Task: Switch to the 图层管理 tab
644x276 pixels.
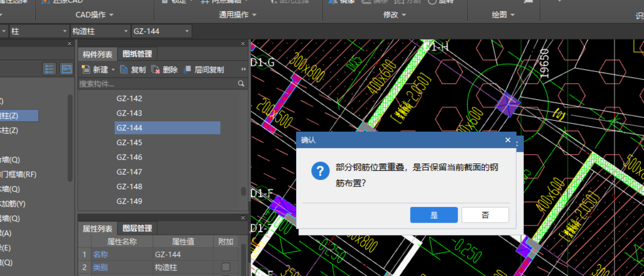Action: 137,228
